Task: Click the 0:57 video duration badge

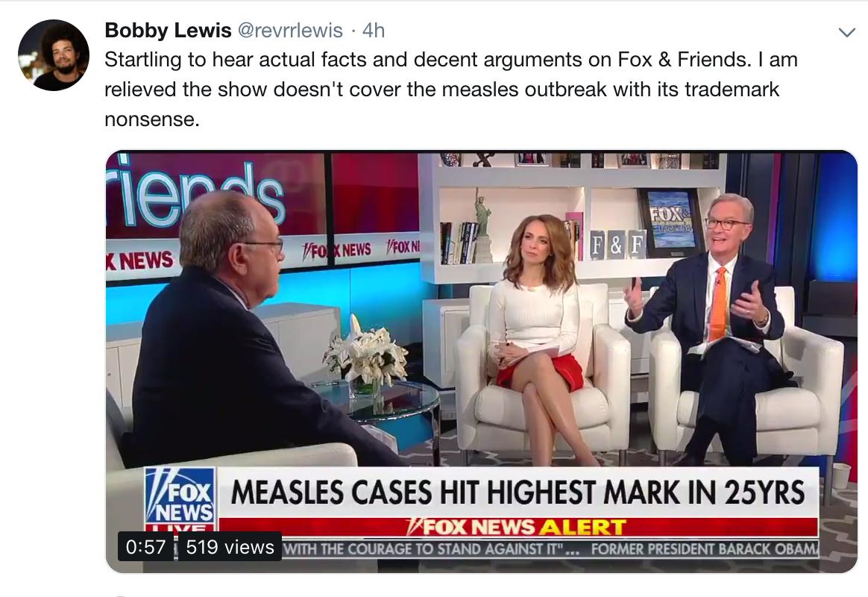Action: point(145,546)
